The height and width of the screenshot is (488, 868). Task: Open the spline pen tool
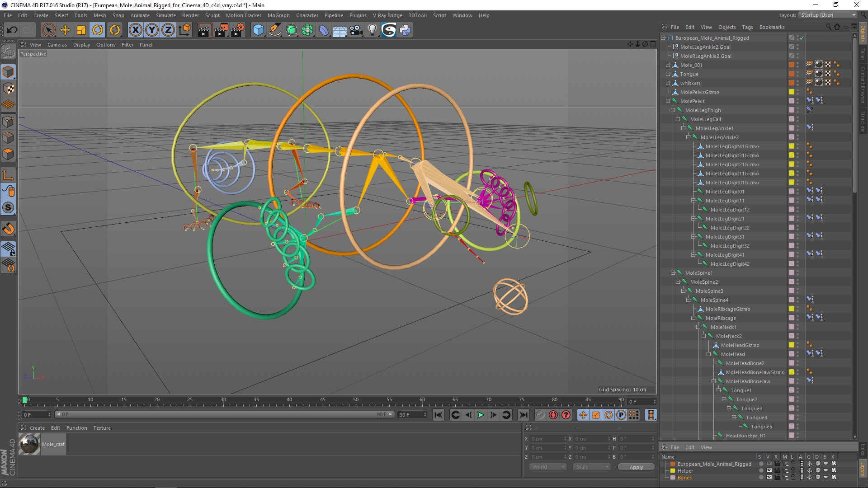(274, 30)
